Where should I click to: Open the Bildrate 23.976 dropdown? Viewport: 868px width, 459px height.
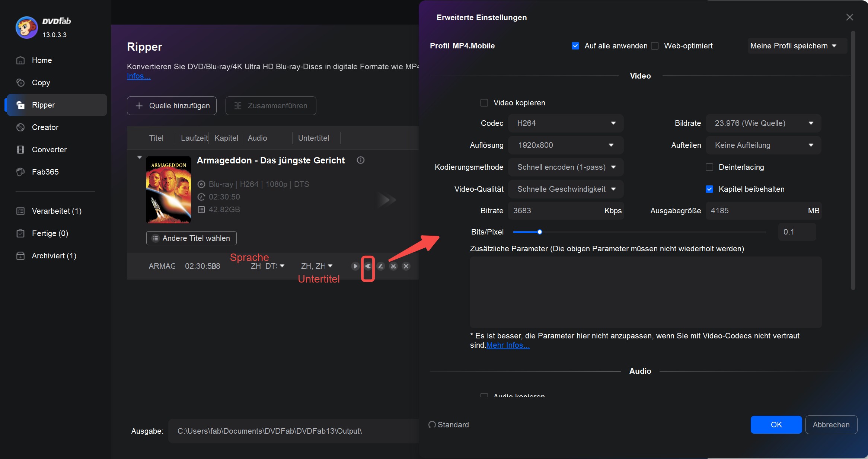[x=763, y=123]
